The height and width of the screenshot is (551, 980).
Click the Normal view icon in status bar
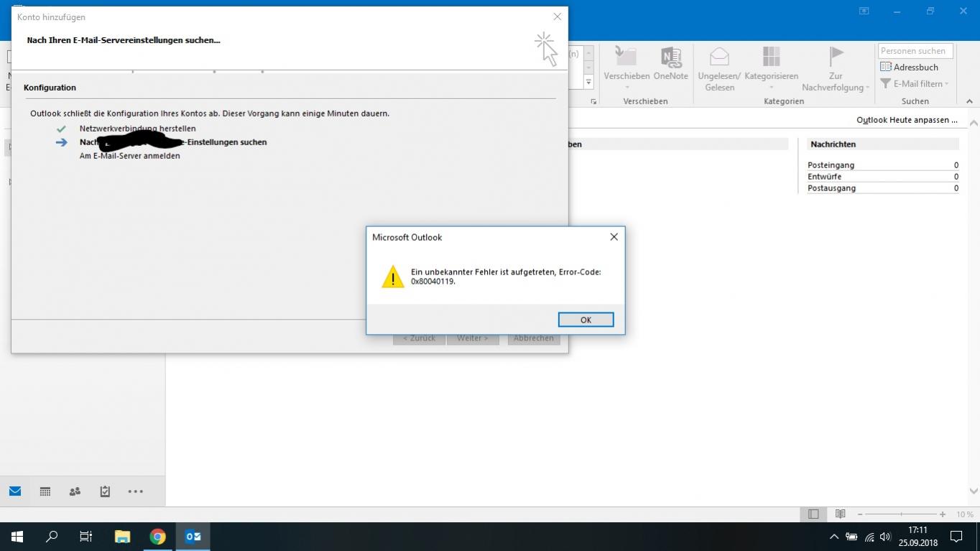[813, 514]
